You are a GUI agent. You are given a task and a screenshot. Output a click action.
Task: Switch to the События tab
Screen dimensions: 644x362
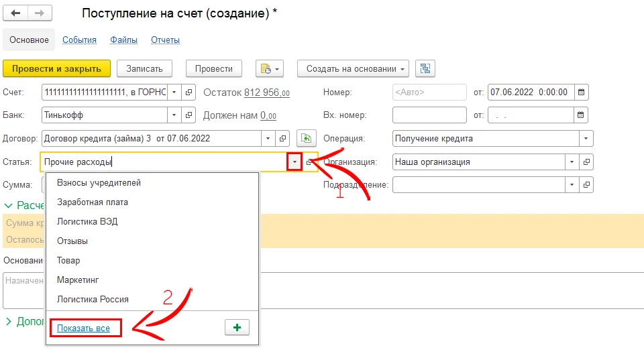[79, 40]
